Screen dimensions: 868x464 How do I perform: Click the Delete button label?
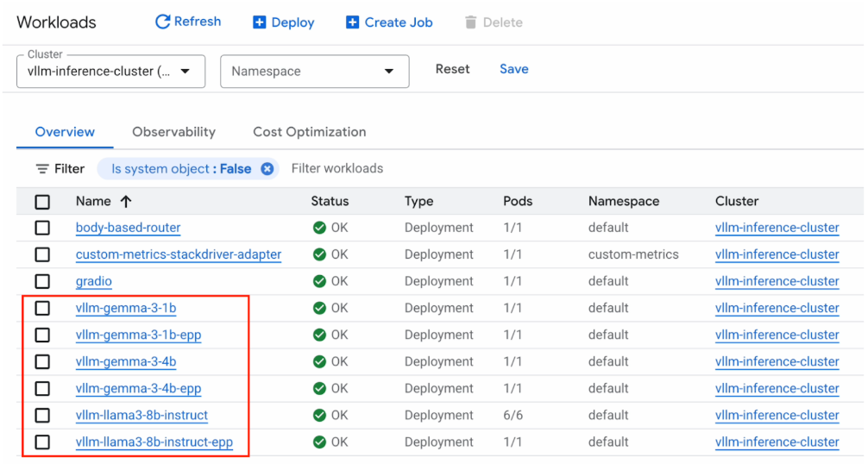(503, 22)
